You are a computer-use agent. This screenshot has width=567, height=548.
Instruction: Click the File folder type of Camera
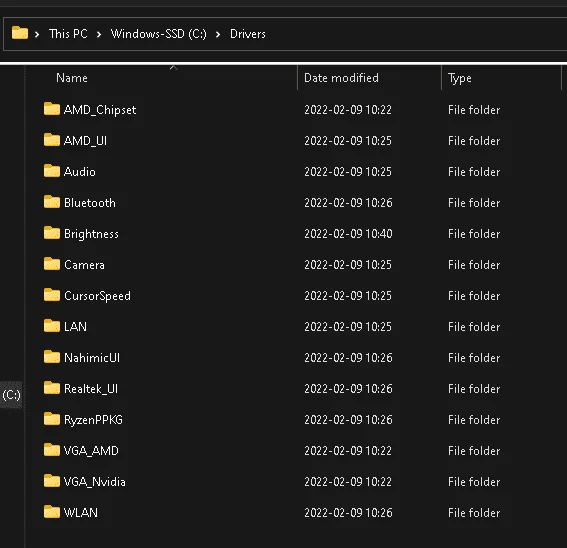click(x=474, y=265)
